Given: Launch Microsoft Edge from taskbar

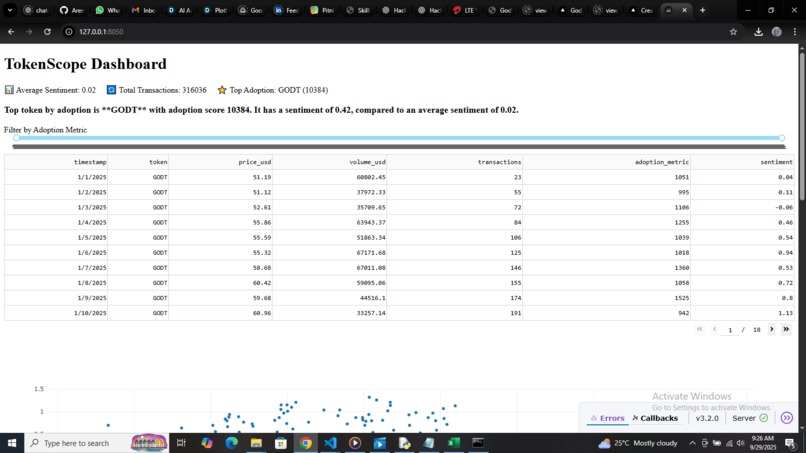Looking at the screenshot, I should coord(231,443).
